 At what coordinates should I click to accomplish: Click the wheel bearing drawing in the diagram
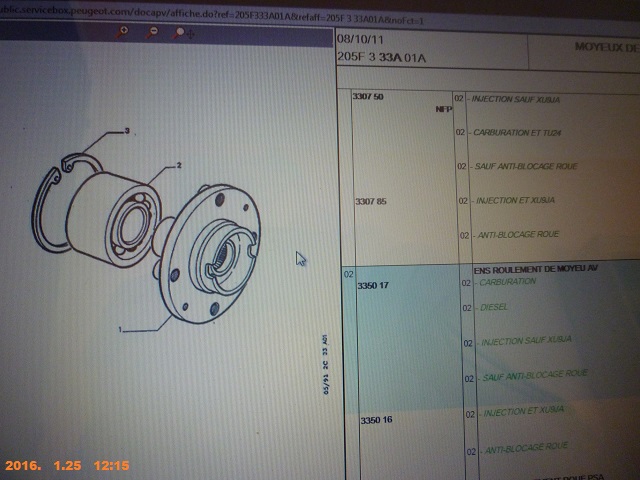click(x=114, y=220)
